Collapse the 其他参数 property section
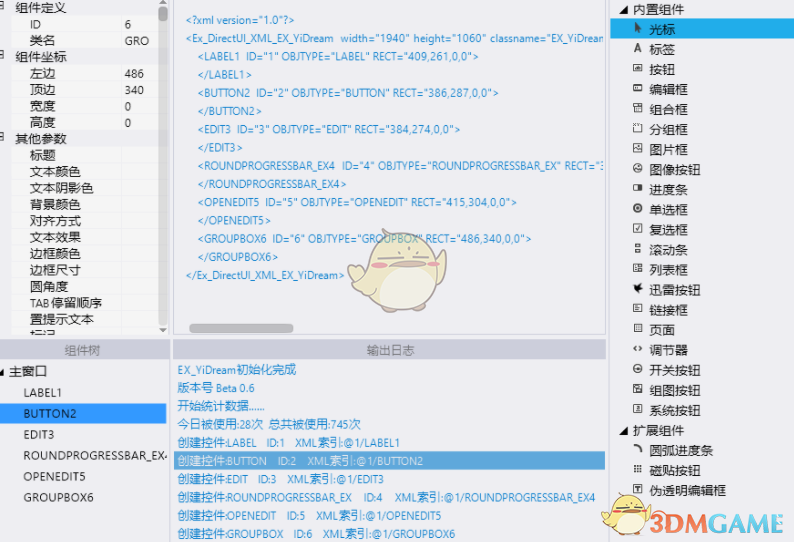The height and width of the screenshot is (542, 794). [x=2, y=136]
